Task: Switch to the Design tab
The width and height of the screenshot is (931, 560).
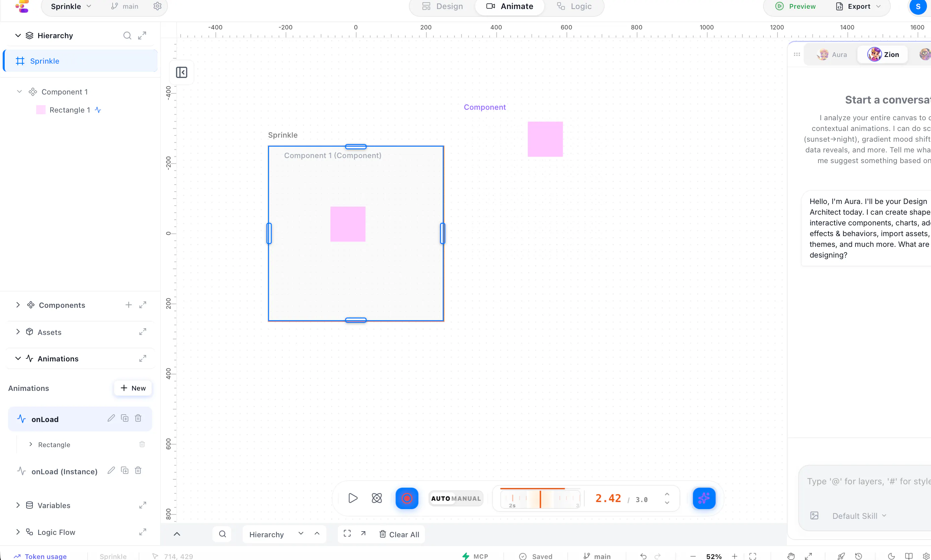Action: tap(442, 6)
